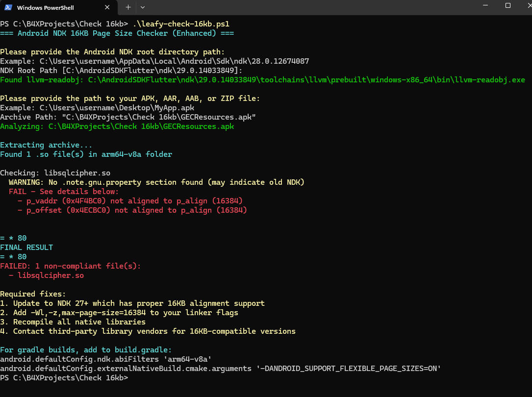Click the p_offset alignment error line
The height and width of the screenshot is (397, 532).
(x=132, y=210)
